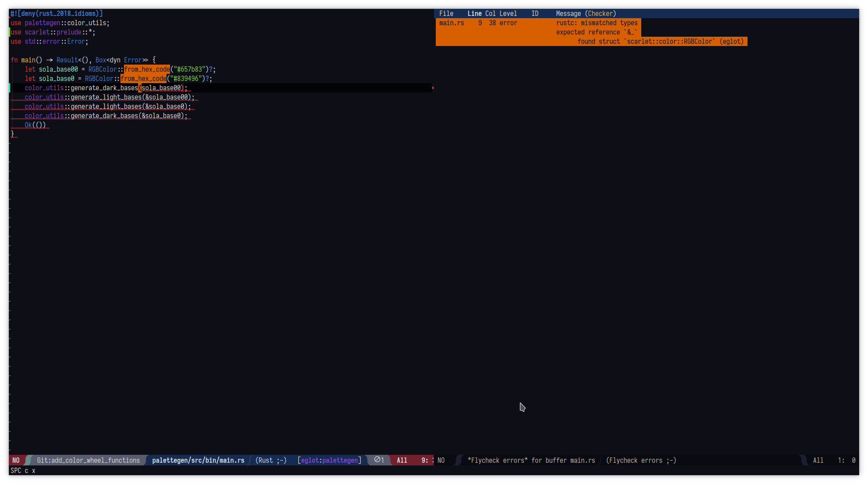Click 'use scarlet::prelude::*;' line
Viewport: 868px width, 484px height.
(53, 32)
